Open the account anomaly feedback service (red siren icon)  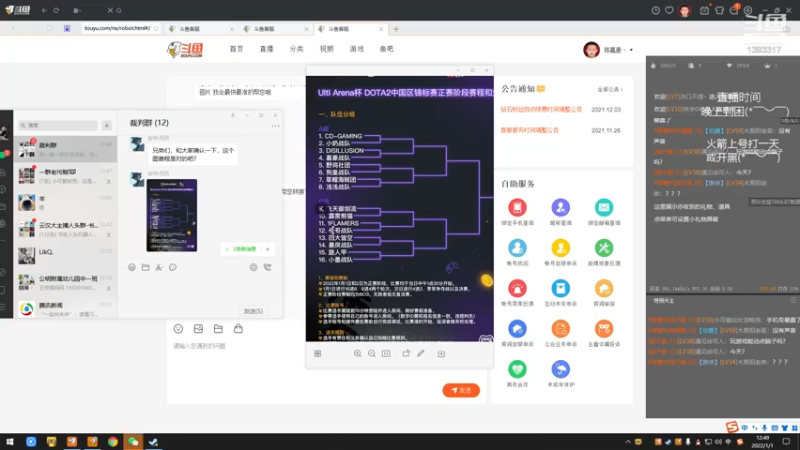(517, 288)
